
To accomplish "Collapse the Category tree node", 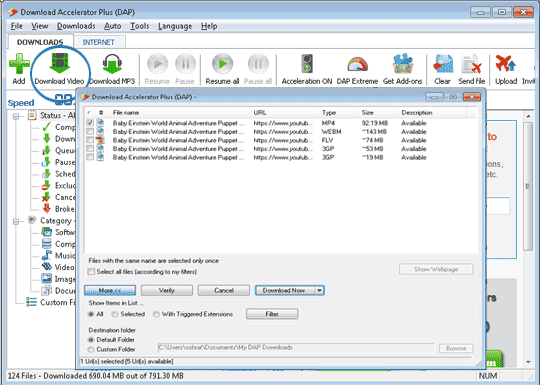I will click(16, 221).
